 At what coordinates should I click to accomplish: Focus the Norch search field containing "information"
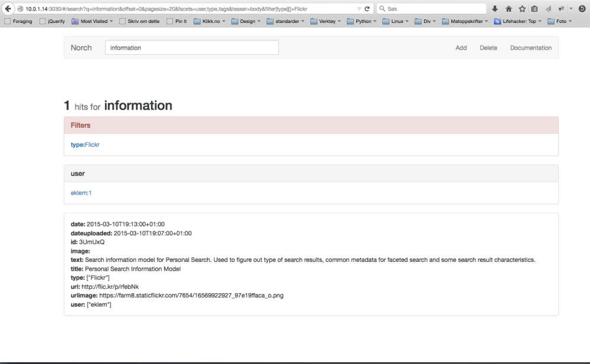191,48
